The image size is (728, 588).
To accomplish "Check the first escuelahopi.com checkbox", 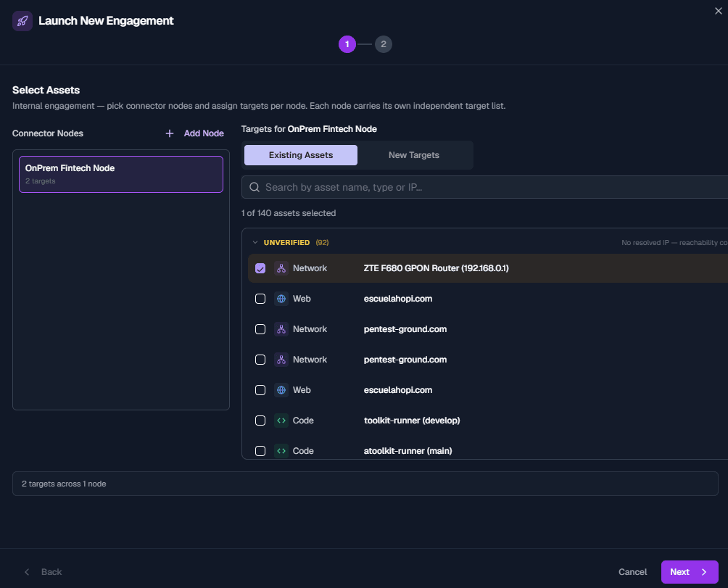I will tap(260, 299).
